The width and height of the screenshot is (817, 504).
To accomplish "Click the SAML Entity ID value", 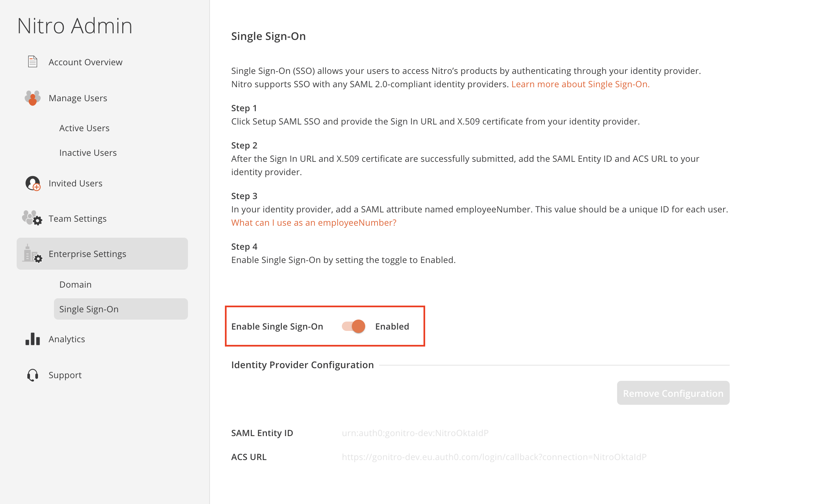I will (415, 433).
